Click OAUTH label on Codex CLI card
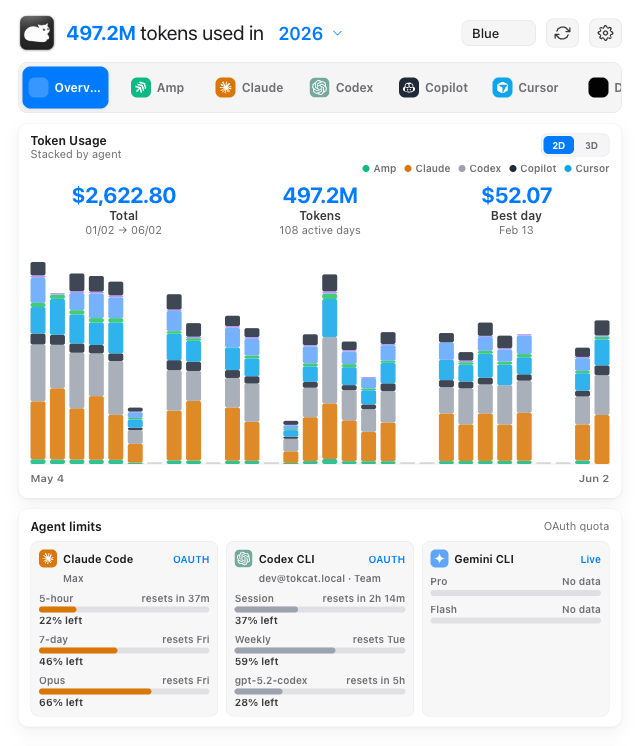The image size is (640, 746). point(386,560)
